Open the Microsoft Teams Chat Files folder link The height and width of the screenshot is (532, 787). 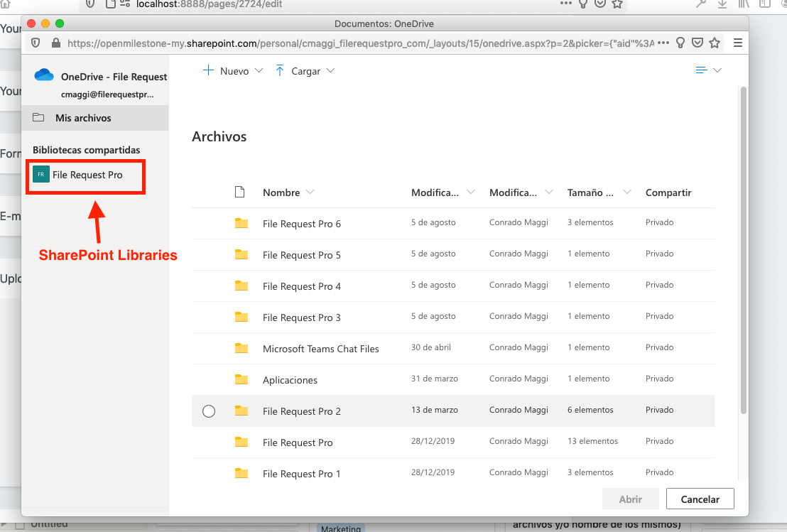[x=321, y=349]
